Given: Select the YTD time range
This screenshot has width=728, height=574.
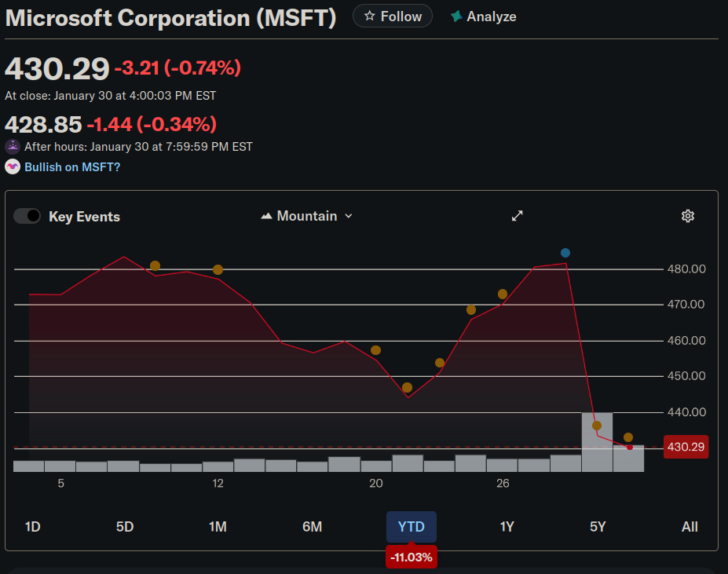Looking at the screenshot, I should tap(411, 527).
